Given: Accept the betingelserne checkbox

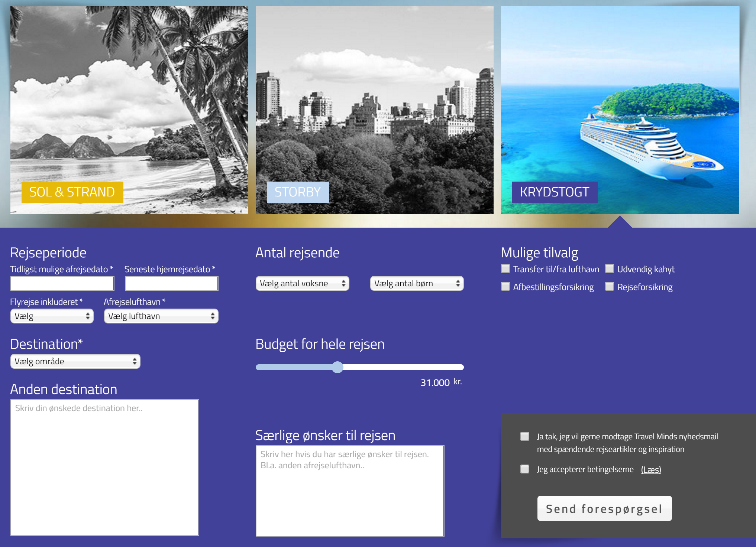Looking at the screenshot, I should click(525, 469).
